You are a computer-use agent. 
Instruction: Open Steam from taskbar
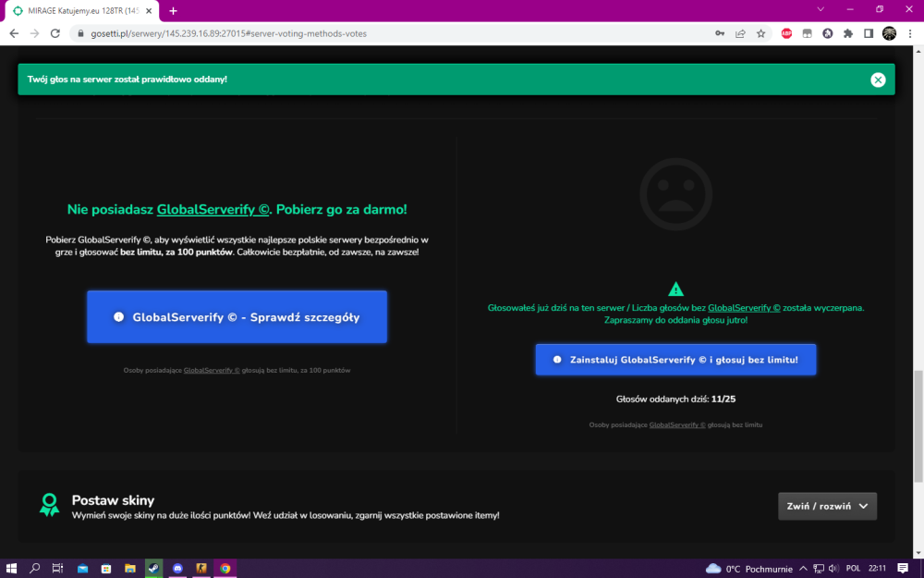[153, 569]
